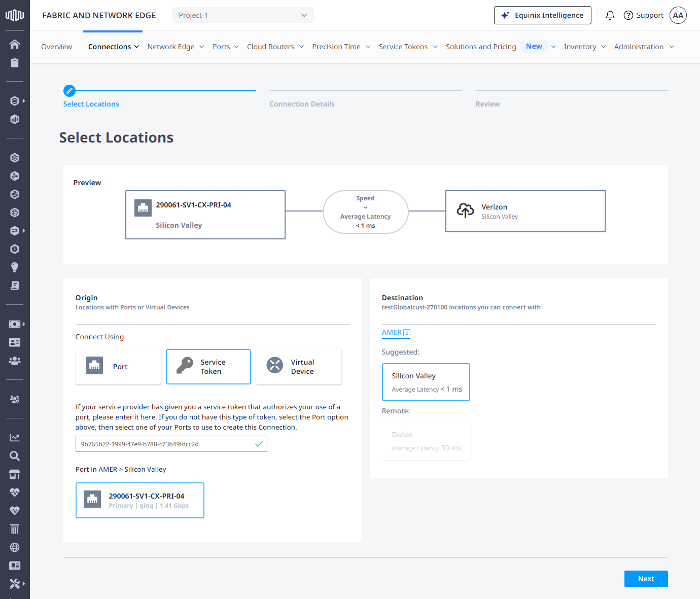Open the wrench-and-screwdriver tools sidebar icon
The height and width of the screenshot is (599, 700).
[x=15, y=584]
